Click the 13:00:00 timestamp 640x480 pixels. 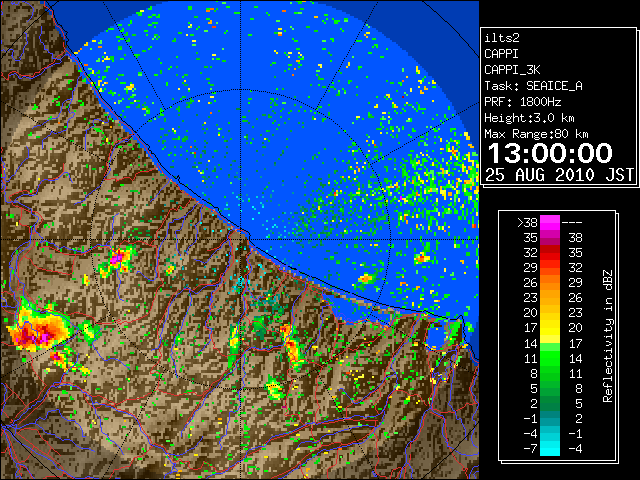tap(550, 153)
